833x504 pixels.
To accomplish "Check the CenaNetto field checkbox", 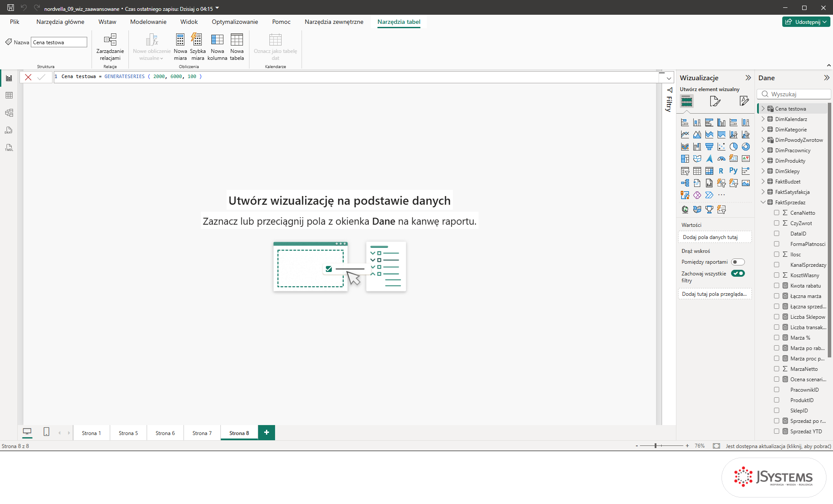I will [777, 213].
